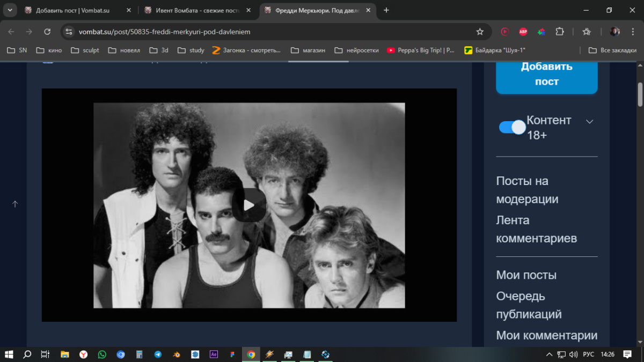Click the Chrome taskbar icon
Viewport: 644px width, 362px height.
click(251, 354)
